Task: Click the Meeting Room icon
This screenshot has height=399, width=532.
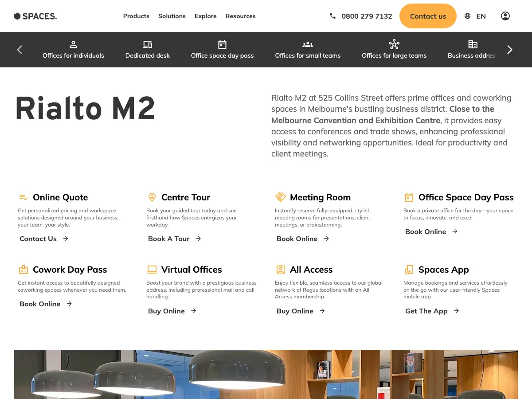Action: (x=280, y=197)
